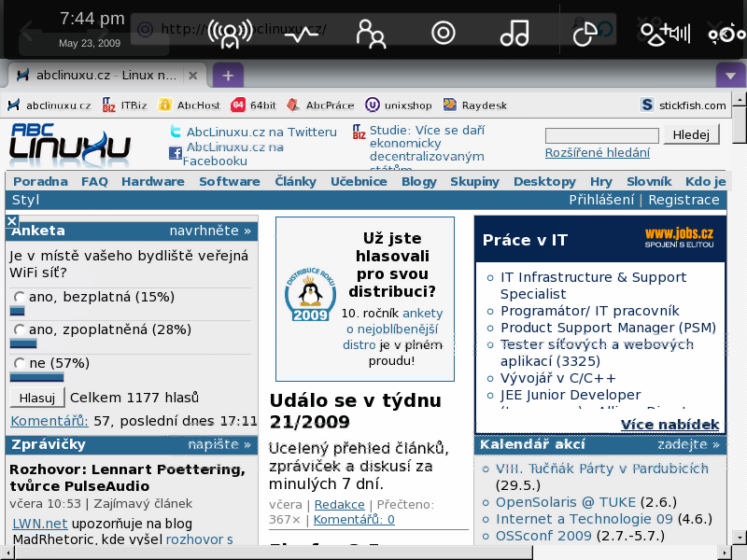
Task: Select 'ano, zpoplatněná' poll option
Action: (19, 329)
